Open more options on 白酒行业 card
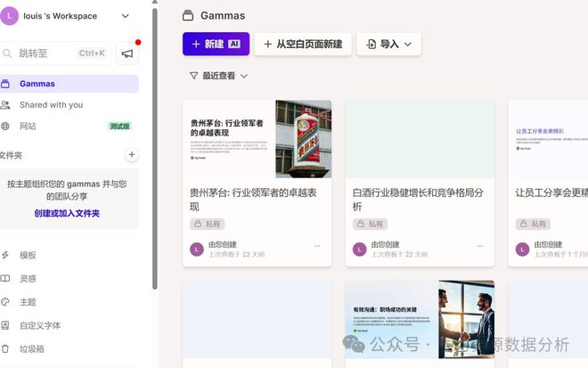Image resolution: width=588 pixels, height=368 pixels. tap(480, 246)
